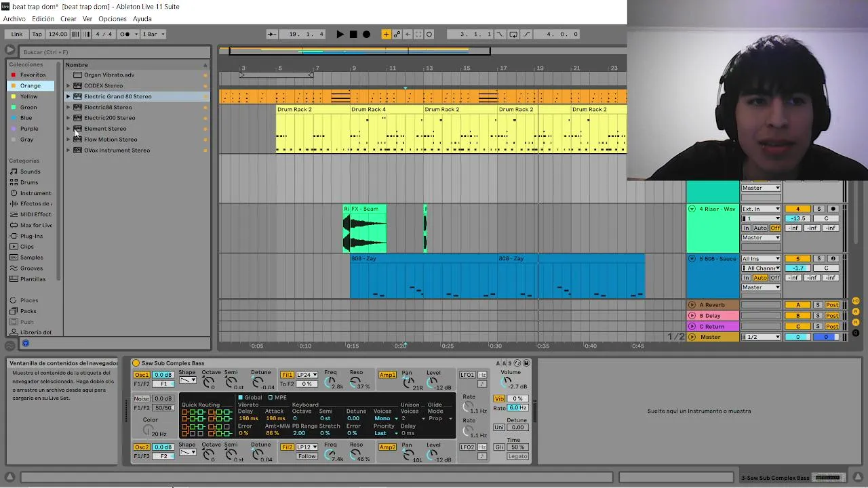Viewport: 868px width, 488px height.
Task: Open the 1 Bar quantization menu
Action: click(x=153, y=34)
